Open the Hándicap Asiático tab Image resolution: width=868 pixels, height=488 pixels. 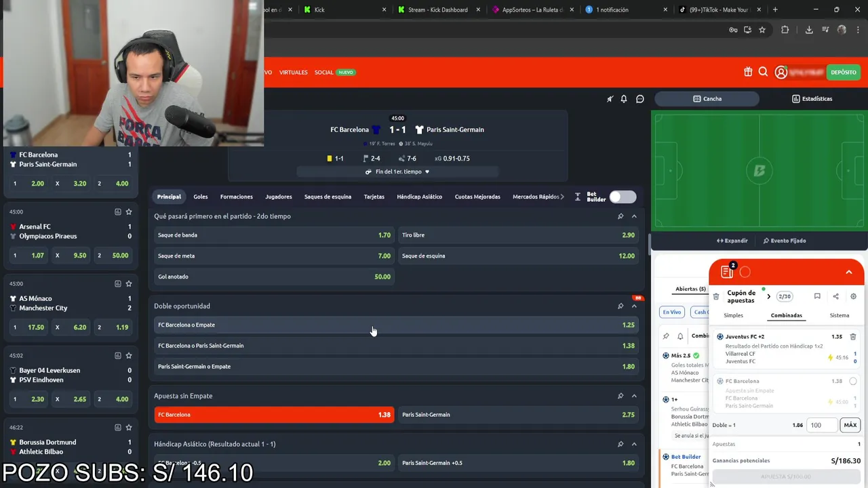[419, 197]
